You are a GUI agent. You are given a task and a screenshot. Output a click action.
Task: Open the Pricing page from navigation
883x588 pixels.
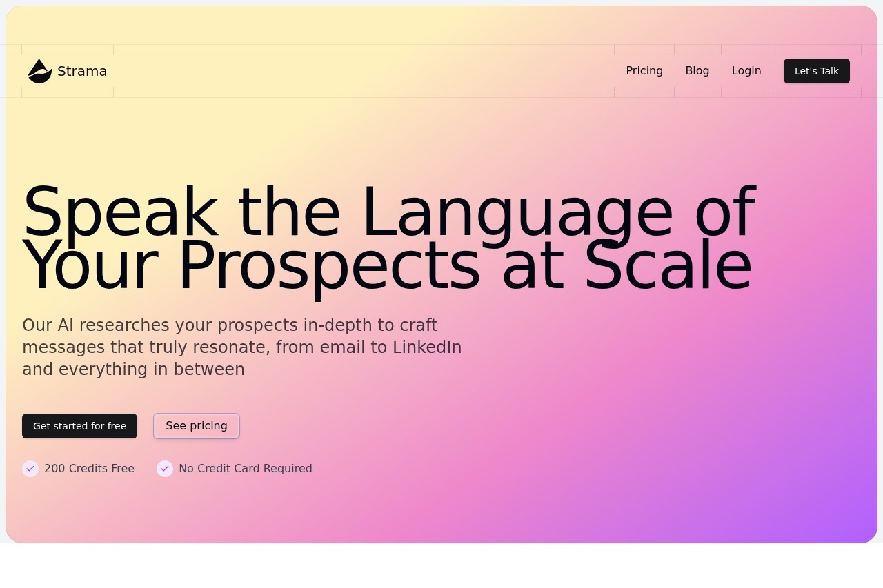tap(644, 70)
